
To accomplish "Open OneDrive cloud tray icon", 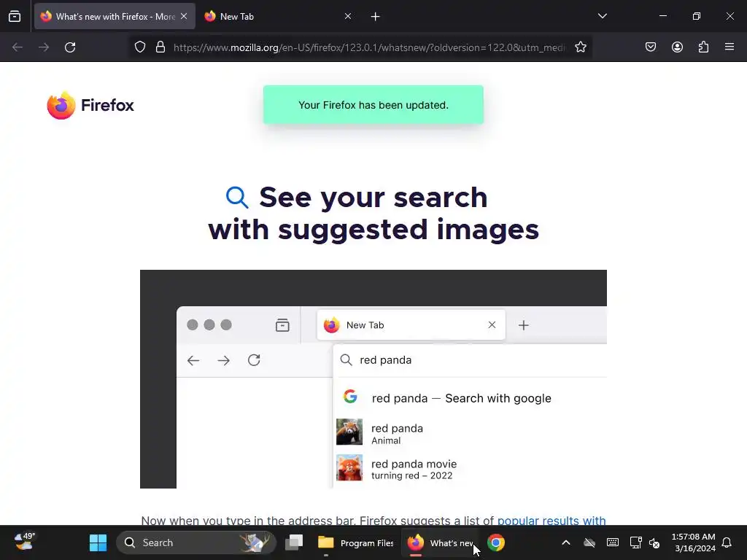I will (x=589, y=542).
